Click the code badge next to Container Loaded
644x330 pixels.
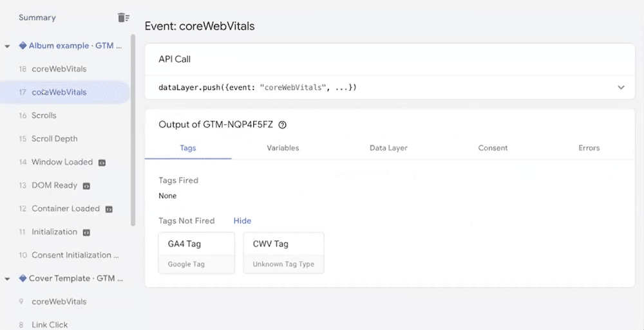109,209
